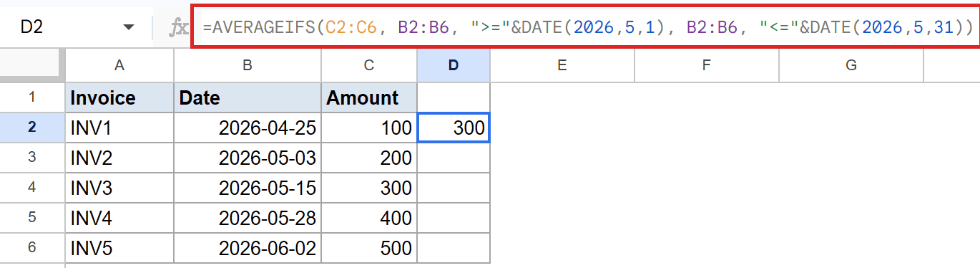Click the Name box showing D2

pyautogui.click(x=77, y=27)
